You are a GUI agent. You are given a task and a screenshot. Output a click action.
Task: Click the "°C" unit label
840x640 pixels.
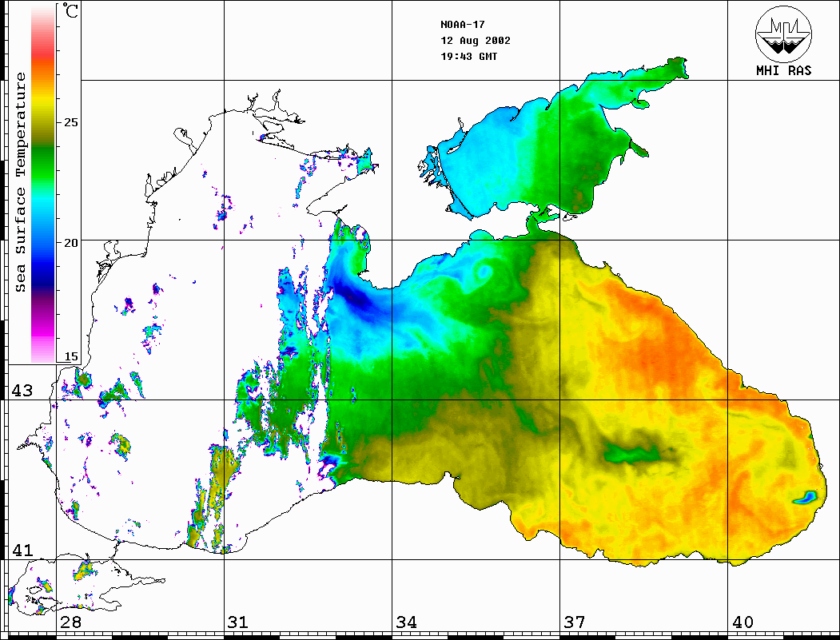coord(70,10)
